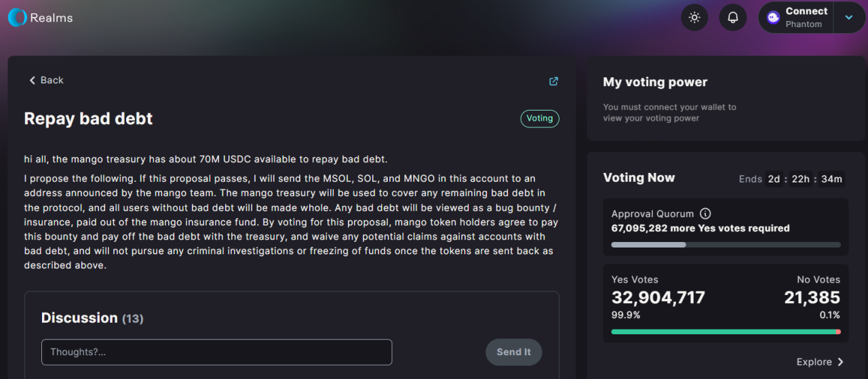868x379 pixels.
Task: Click the Voting status badge
Action: [x=540, y=118]
